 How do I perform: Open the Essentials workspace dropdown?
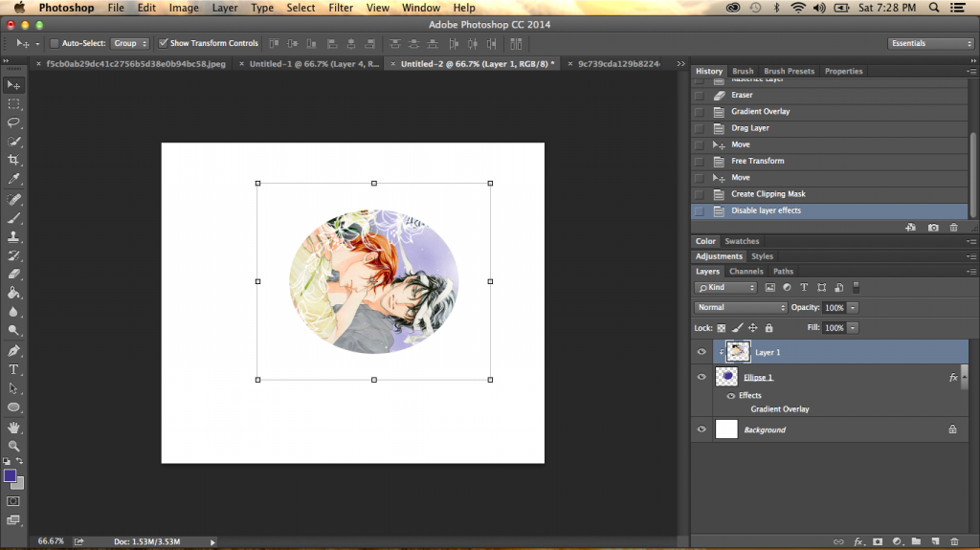point(930,43)
